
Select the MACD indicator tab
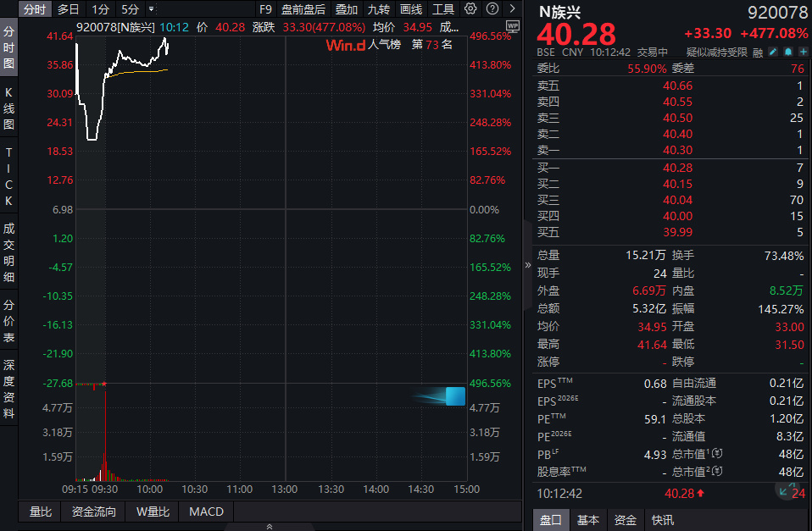pyautogui.click(x=206, y=512)
